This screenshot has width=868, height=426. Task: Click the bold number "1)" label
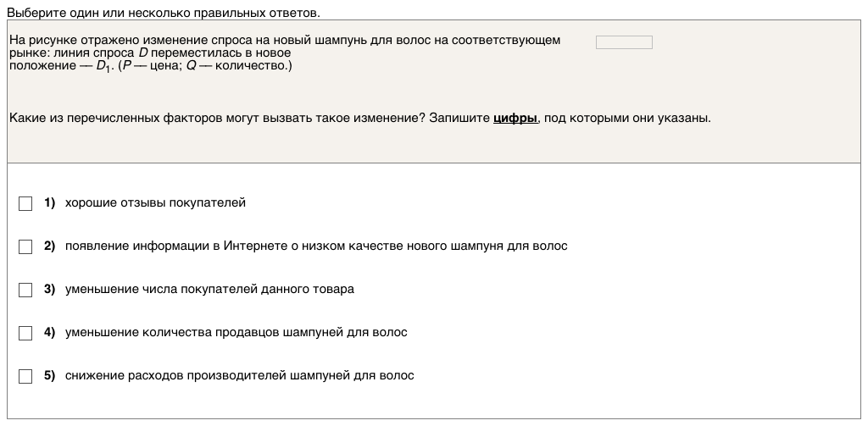(49, 203)
